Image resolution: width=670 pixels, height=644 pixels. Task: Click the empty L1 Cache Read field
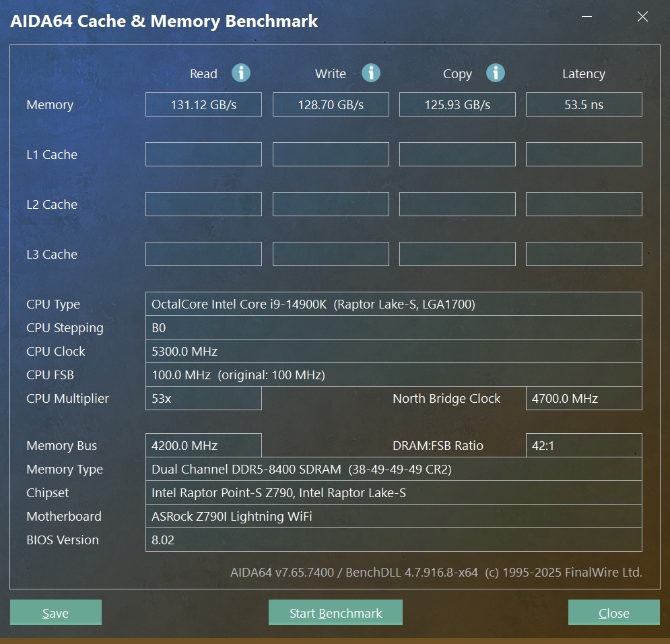coord(203,154)
